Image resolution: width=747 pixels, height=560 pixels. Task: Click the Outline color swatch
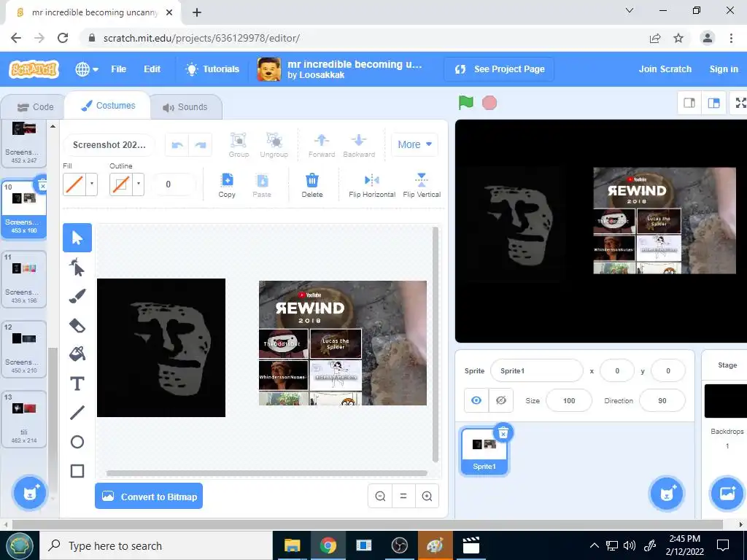point(121,184)
